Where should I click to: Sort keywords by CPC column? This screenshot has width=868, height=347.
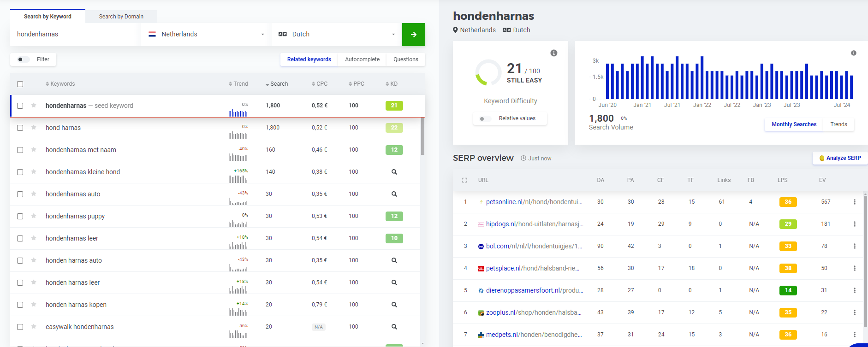(320, 84)
